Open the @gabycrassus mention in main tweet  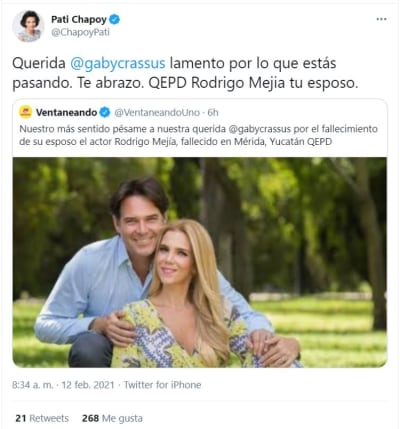pos(118,63)
